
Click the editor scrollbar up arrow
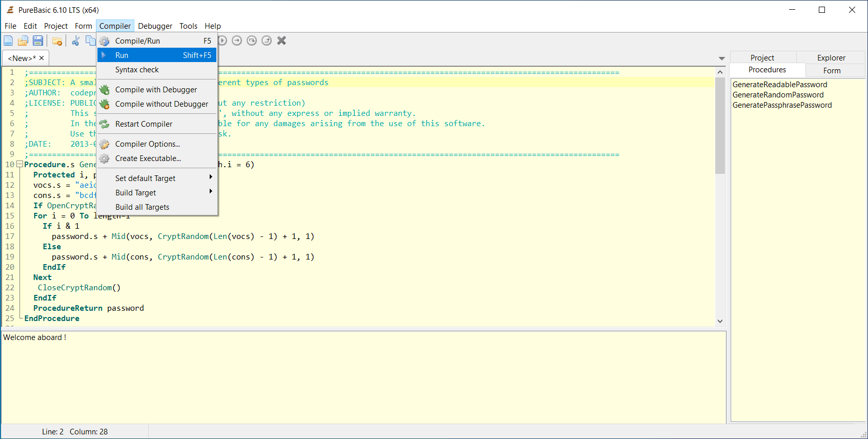tap(720, 72)
